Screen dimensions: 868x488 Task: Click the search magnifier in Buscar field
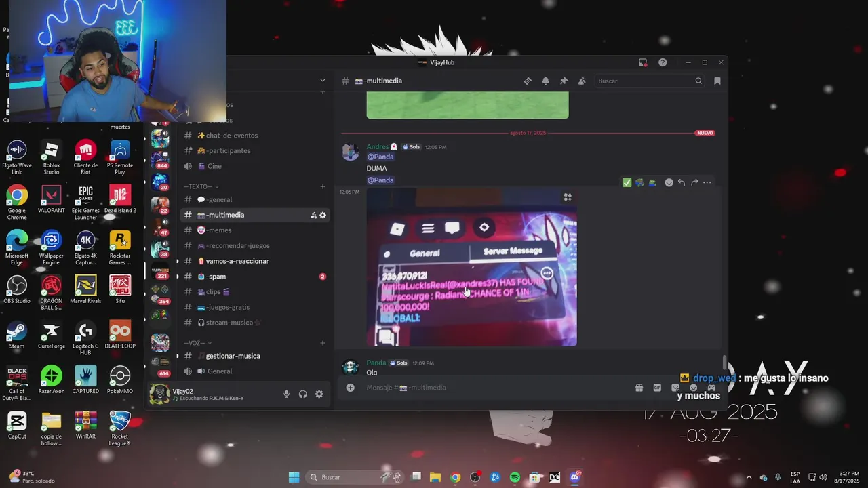click(698, 81)
